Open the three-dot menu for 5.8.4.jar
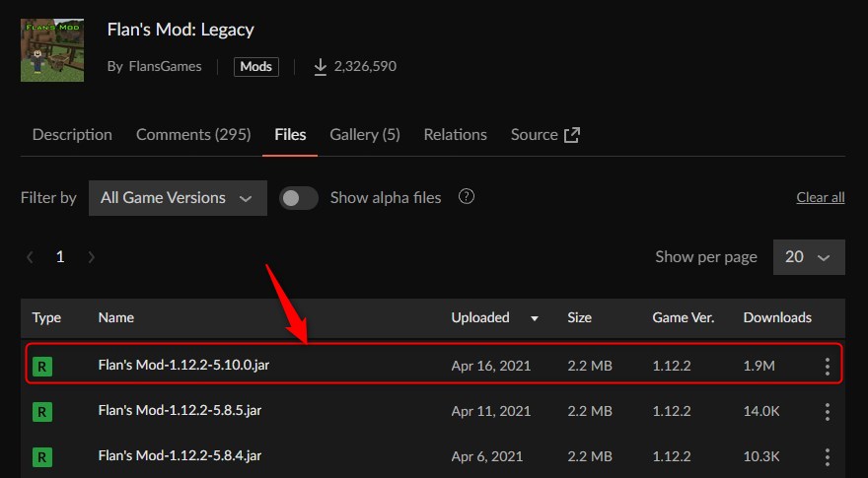 click(827, 457)
